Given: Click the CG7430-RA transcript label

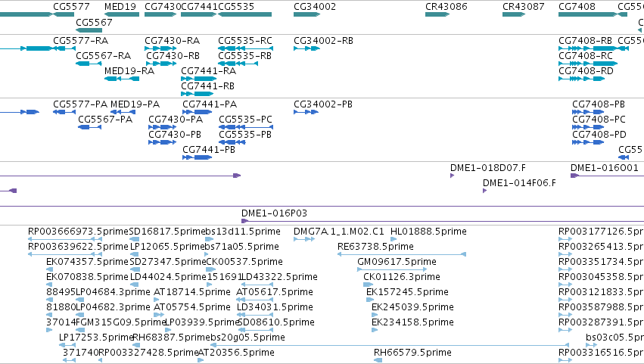Looking at the screenshot, I should 172,41.
